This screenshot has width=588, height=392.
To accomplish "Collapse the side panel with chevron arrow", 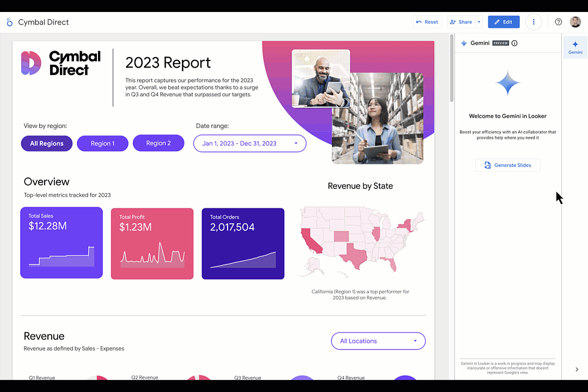I will tap(577, 370).
